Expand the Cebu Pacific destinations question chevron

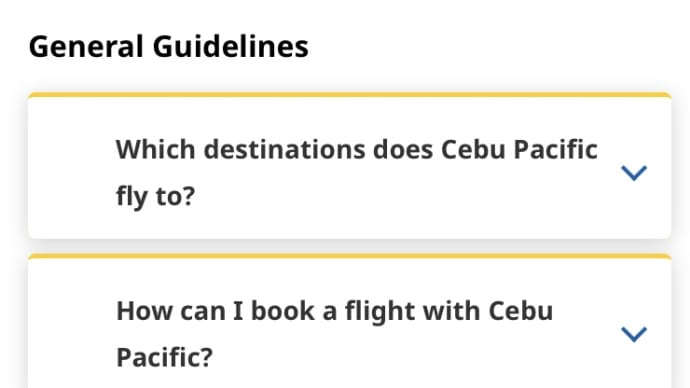pyautogui.click(x=634, y=173)
